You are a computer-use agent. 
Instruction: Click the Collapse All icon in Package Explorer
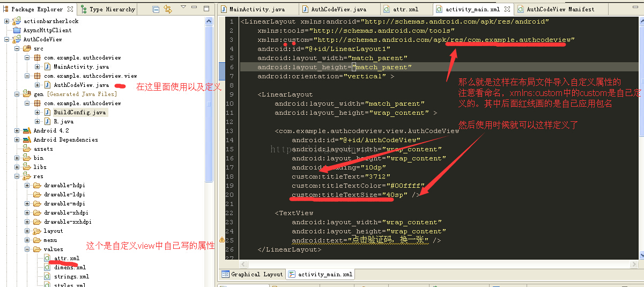coord(156,9)
